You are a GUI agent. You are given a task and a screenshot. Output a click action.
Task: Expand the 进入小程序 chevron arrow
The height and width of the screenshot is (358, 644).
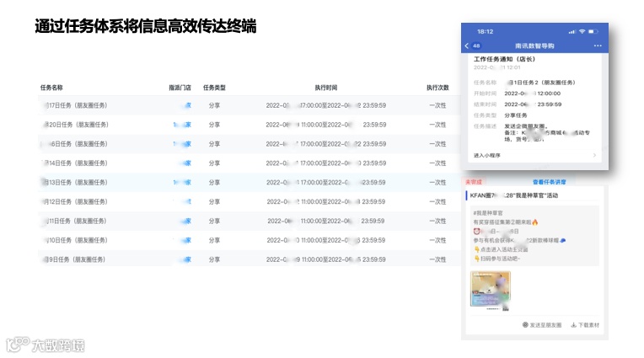click(x=594, y=155)
